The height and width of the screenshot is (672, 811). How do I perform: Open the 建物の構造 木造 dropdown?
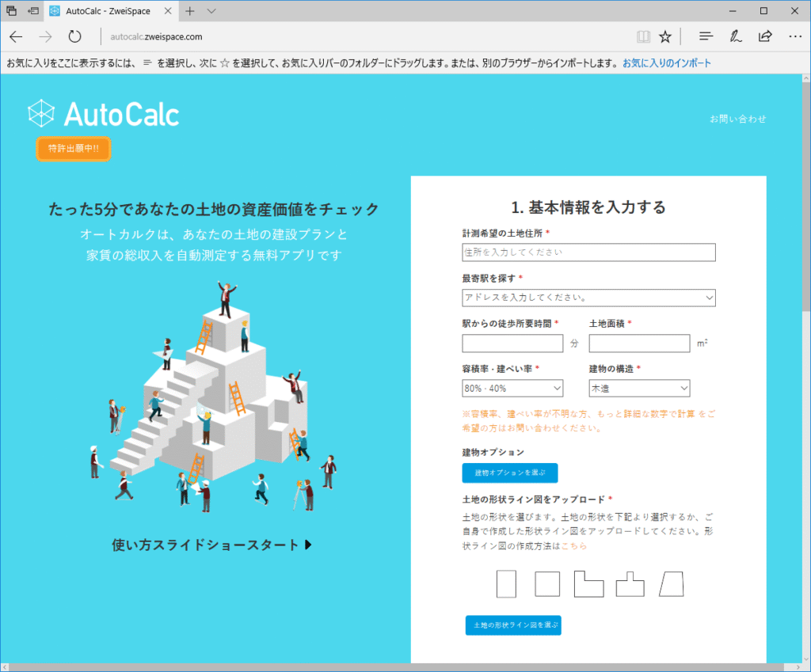tap(639, 388)
